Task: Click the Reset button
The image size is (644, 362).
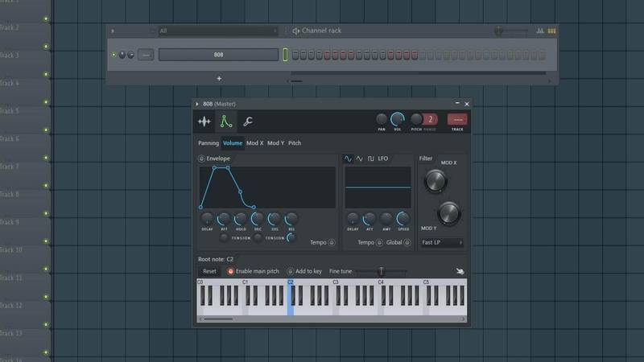Action: pyautogui.click(x=209, y=271)
